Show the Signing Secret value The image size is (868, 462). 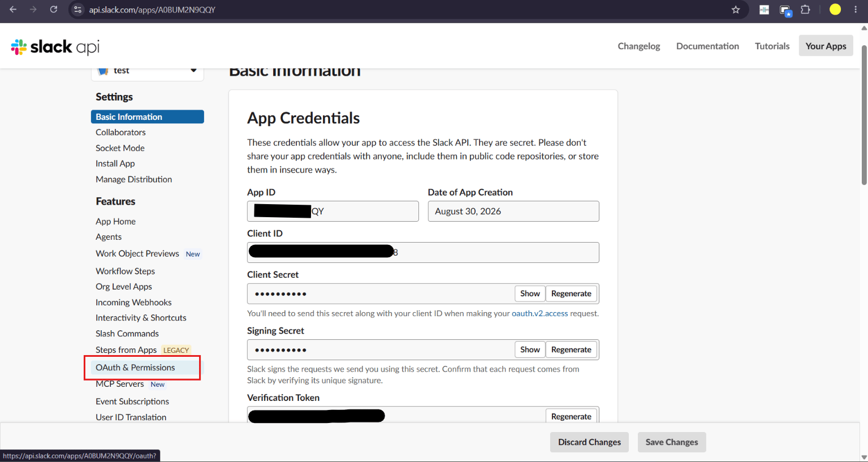pyautogui.click(x=530, y=349)
